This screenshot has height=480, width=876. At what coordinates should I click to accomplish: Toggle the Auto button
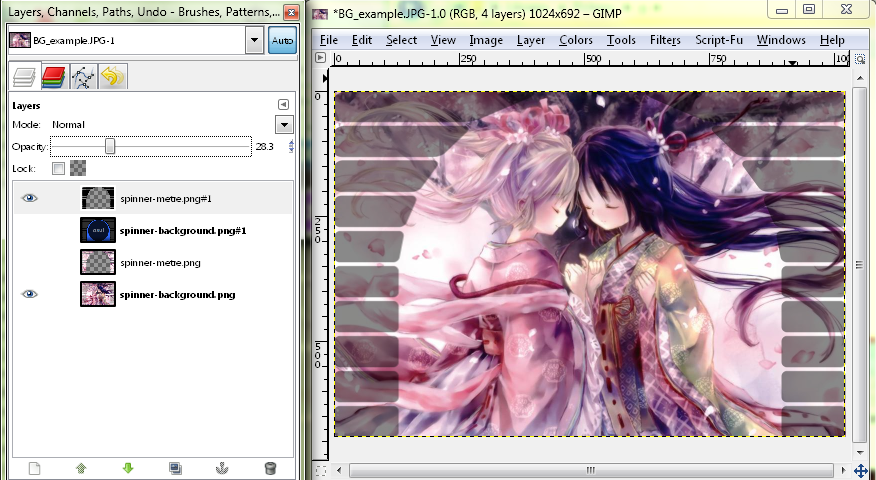pyautogui.click(x=282, y=40)
